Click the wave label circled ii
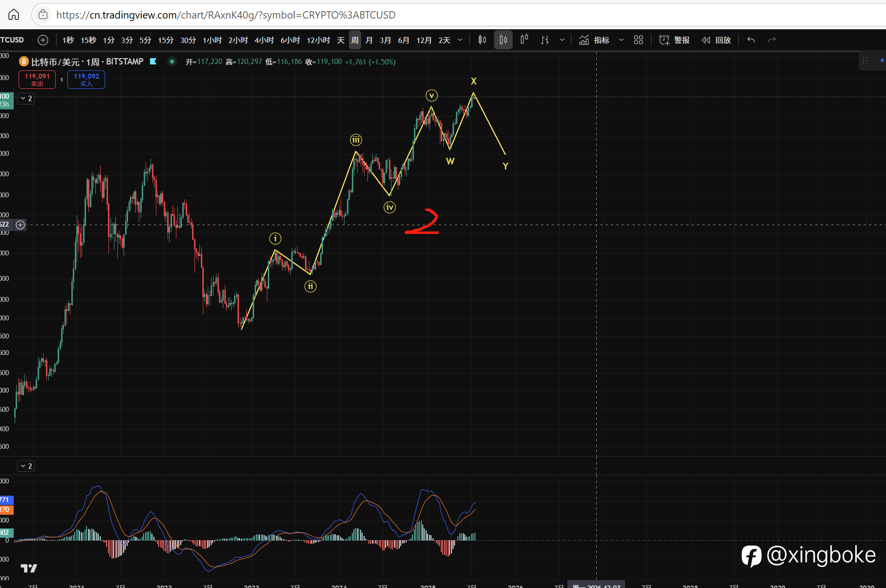Viewport: 886px width, 588px height. (x=310, y=286)
